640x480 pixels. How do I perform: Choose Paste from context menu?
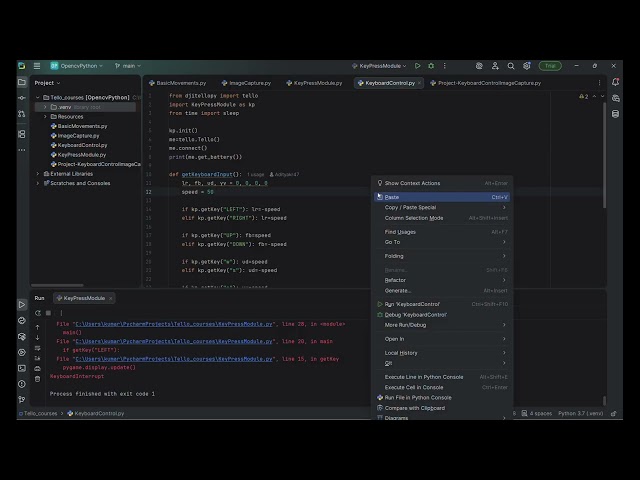coord(442,197)
